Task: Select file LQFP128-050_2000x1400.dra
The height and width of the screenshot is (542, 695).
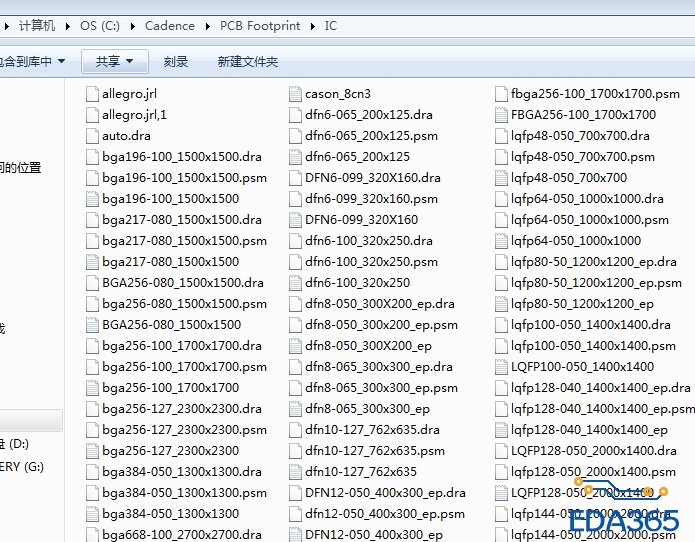Action: click(586, 451)
